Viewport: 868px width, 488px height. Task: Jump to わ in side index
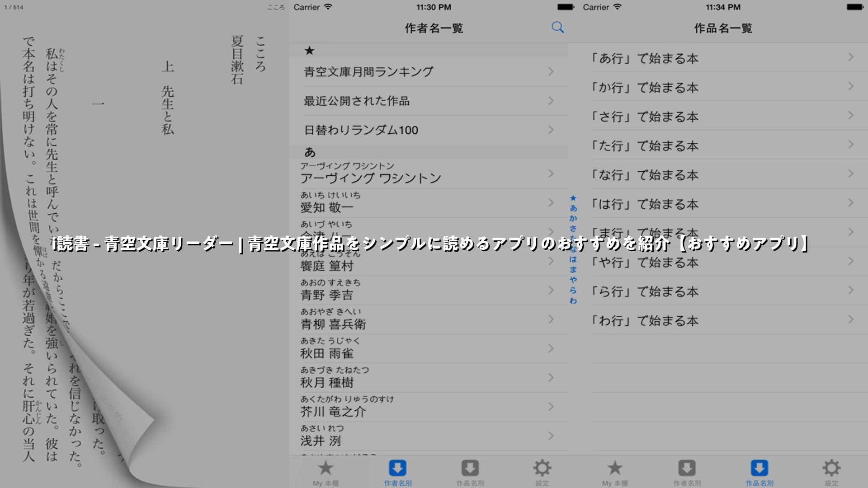[573, 300]
